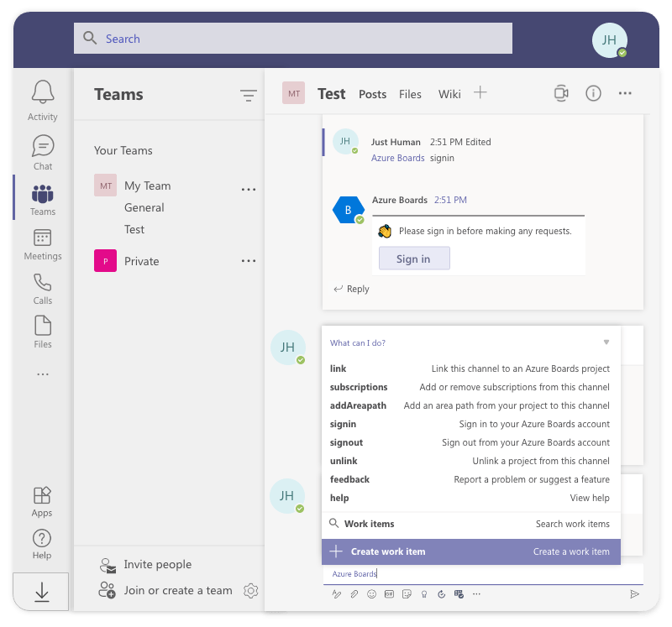This screenshot has width=672, height=627.
Task: Open channel information
Action: pos(593,94)
